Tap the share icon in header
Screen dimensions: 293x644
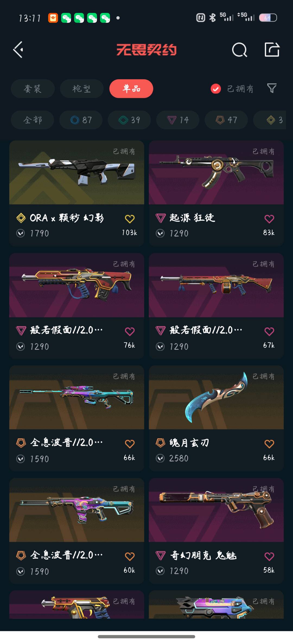[x=272, y=49]
